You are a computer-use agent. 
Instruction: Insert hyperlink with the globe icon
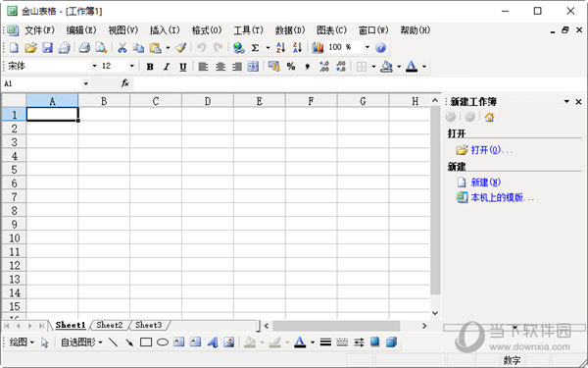click(238, 48)
